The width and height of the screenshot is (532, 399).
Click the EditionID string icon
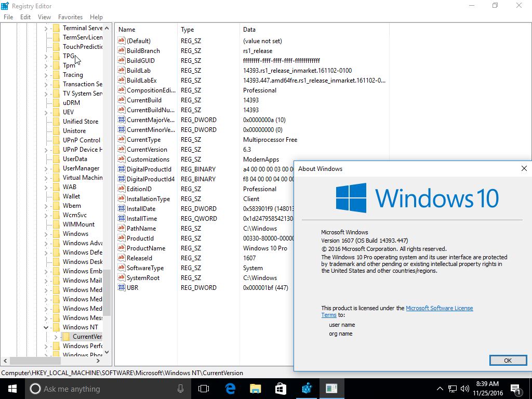[122, 189]
